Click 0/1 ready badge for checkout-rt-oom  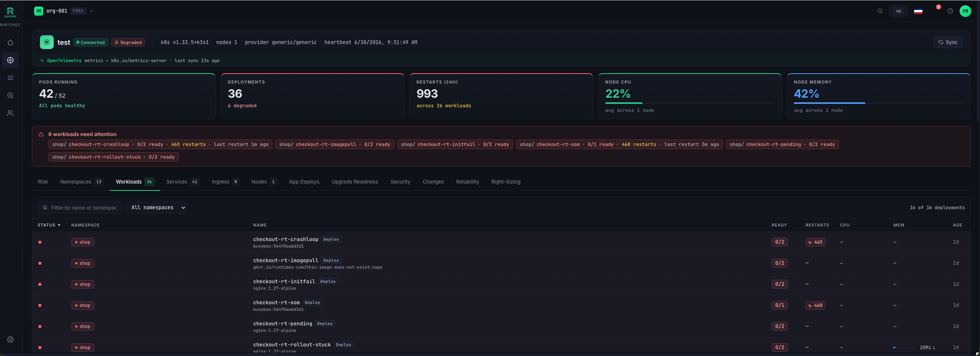click(780, 305)
